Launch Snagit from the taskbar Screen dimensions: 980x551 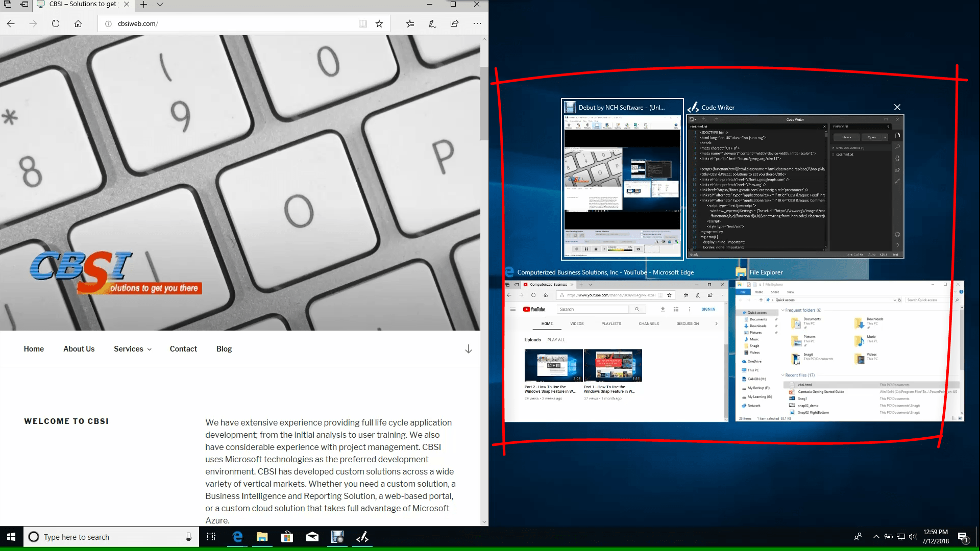pos(337,537)
